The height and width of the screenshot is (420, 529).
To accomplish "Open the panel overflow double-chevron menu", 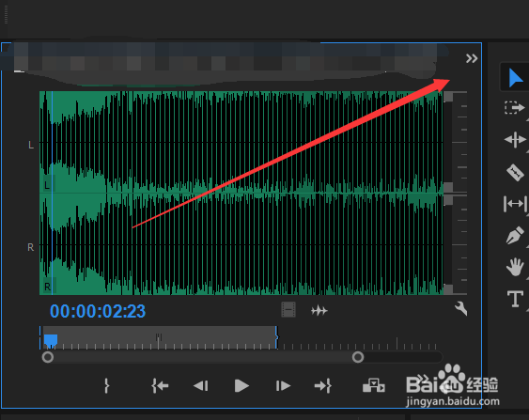I will point(472,58).
